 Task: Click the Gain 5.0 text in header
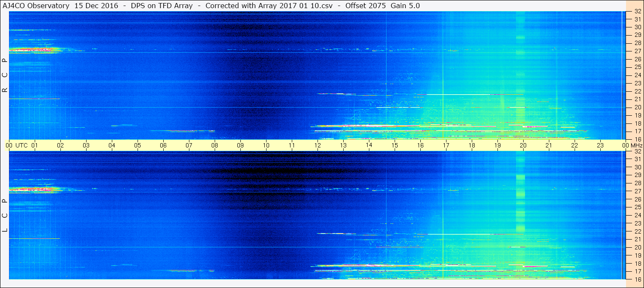coord(405,6)
